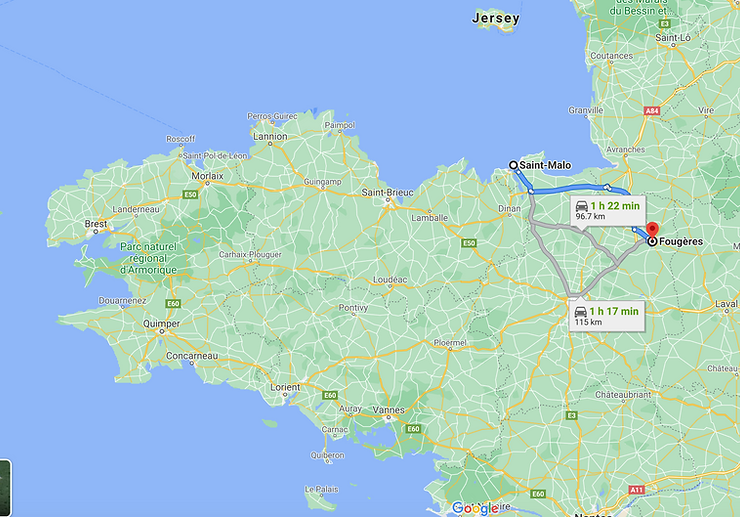Click the Quimper city marker
740x517 pixels.
[161, 331]
